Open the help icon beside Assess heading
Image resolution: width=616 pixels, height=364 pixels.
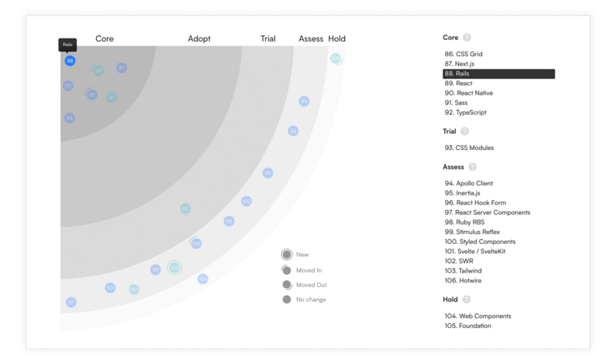point(473,167)
